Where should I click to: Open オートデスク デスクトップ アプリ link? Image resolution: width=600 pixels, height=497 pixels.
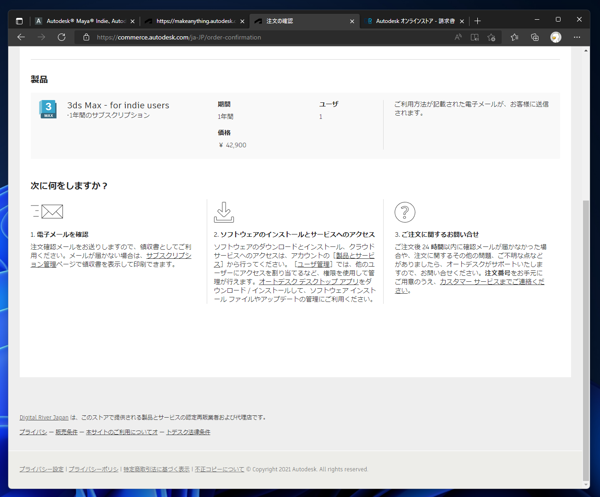coord(309,282)
